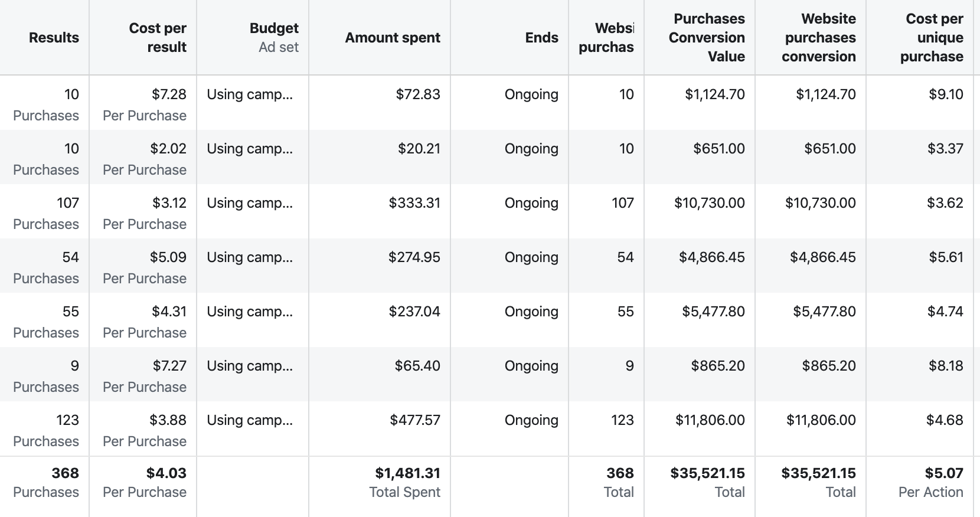Image resolution: width=980 pixels, height=517 pixels.
Task: Select the $477.57 amount spent cell
Action: click(x=414, y=420)
